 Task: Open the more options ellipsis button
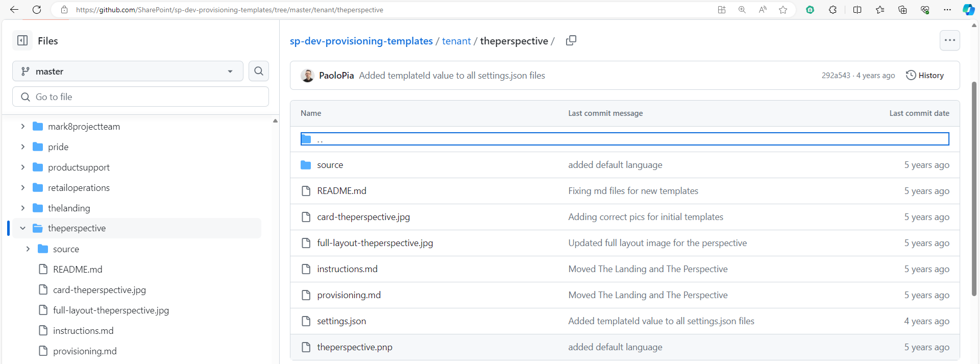tap(949, 40)
